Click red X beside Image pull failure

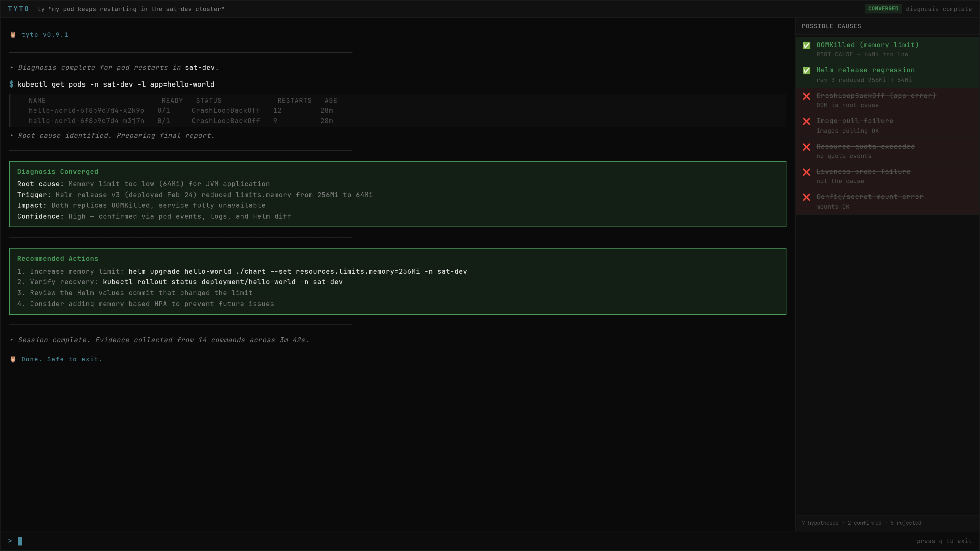[806, 121]
